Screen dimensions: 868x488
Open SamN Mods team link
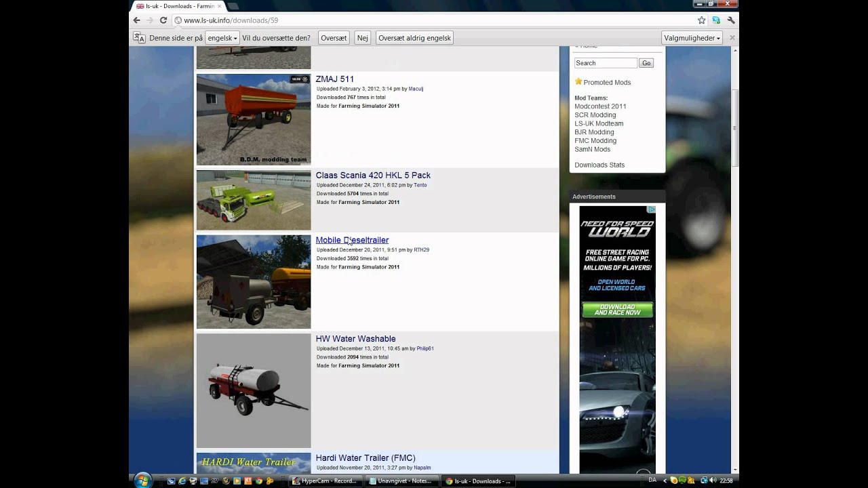click(592, 150)
